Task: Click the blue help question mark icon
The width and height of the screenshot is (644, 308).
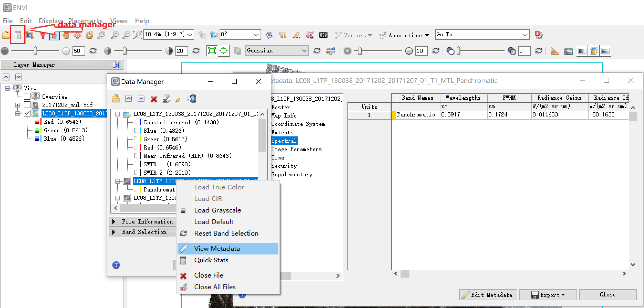Action: 116,265
